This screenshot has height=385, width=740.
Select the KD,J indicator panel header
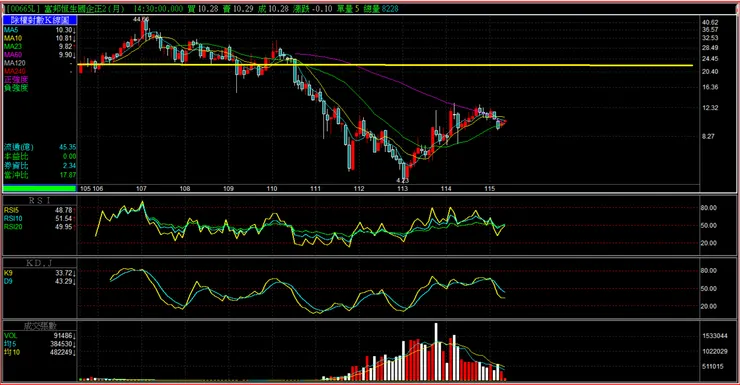pos(40,263)
